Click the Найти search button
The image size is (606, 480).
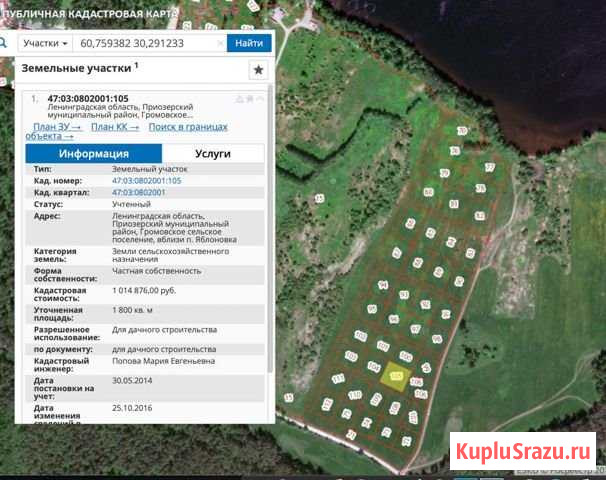(x=249, y=43)
